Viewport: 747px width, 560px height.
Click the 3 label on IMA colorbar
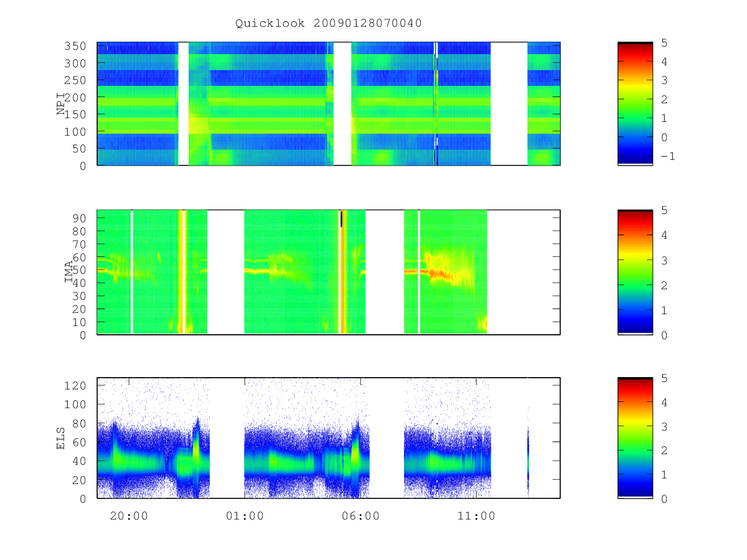pos(664,260)
